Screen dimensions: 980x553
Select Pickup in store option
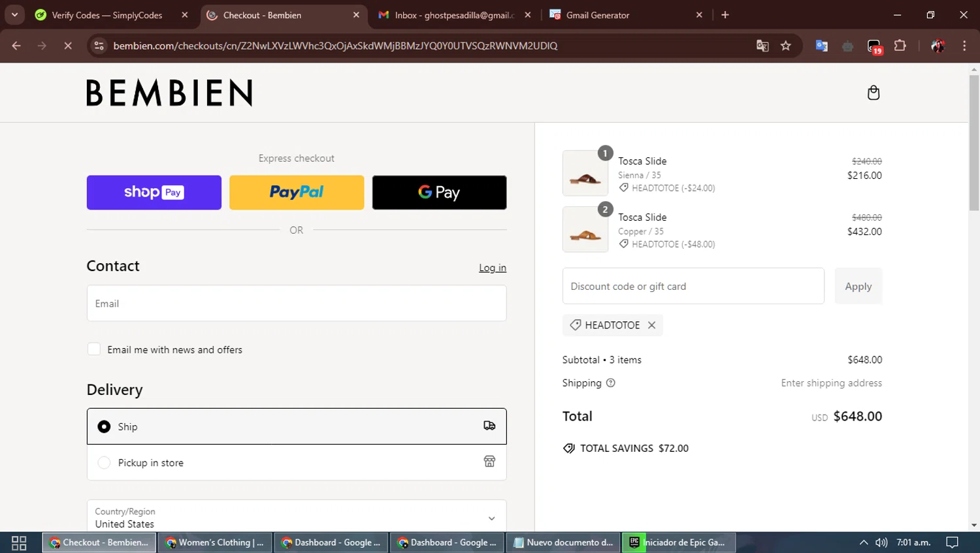[x=297, y=462]
